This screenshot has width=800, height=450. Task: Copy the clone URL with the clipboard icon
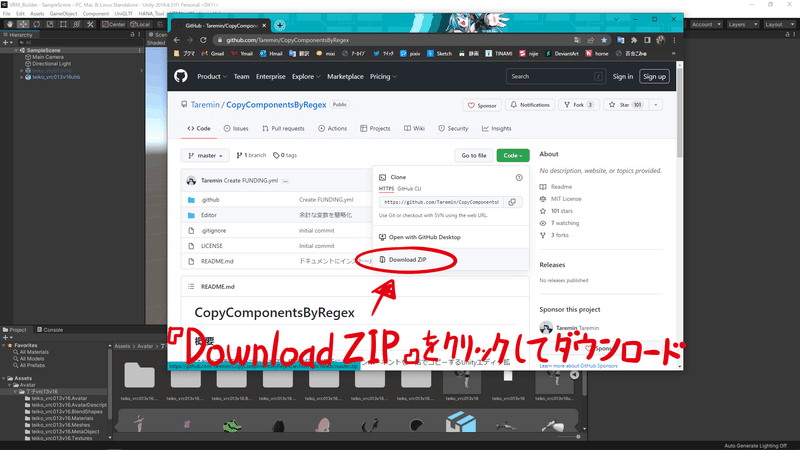pyautogui.click(x=512, y=202)
